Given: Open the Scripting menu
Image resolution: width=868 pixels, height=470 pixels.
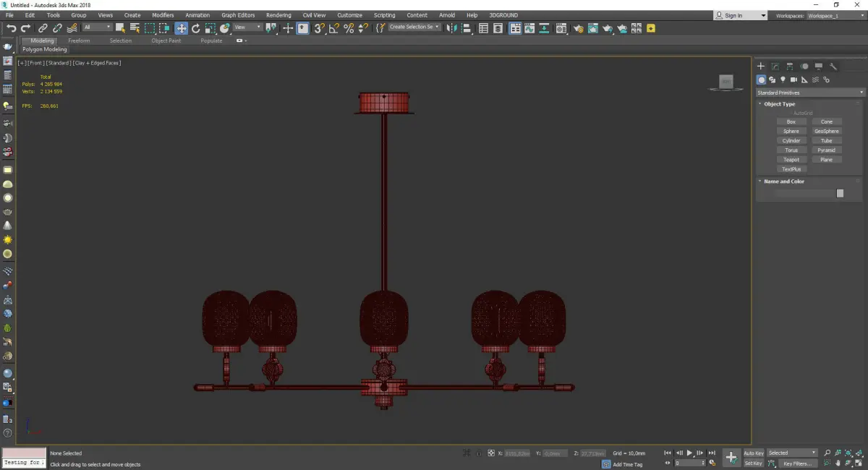Looking at the screenshot, I should (384, 15).
